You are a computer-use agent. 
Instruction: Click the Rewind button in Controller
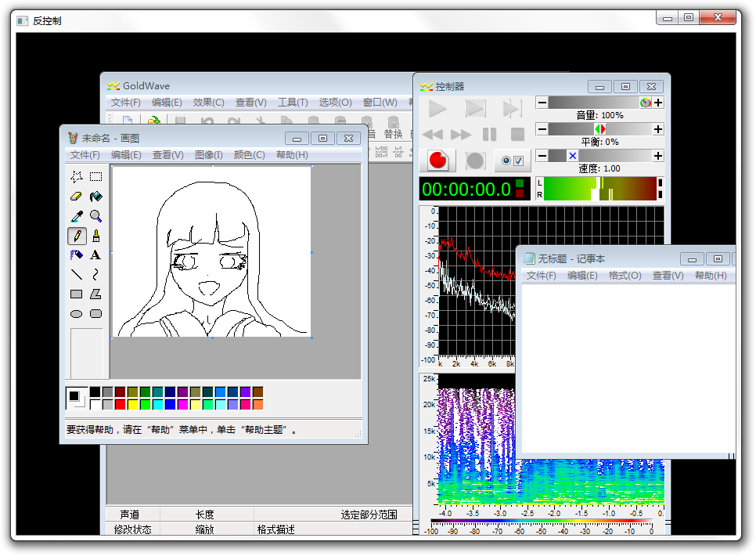click(433, 135)
